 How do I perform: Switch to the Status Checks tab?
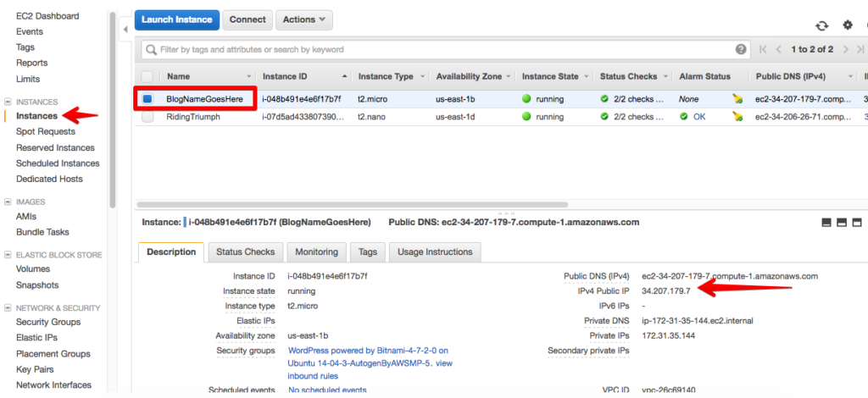pyautogui.click(x=245, y=252)
